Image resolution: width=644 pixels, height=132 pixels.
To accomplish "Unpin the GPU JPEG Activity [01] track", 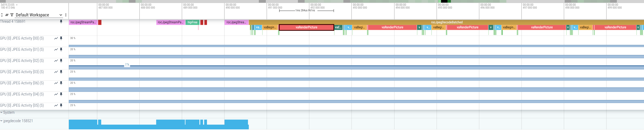I will [x=61, y=50].
